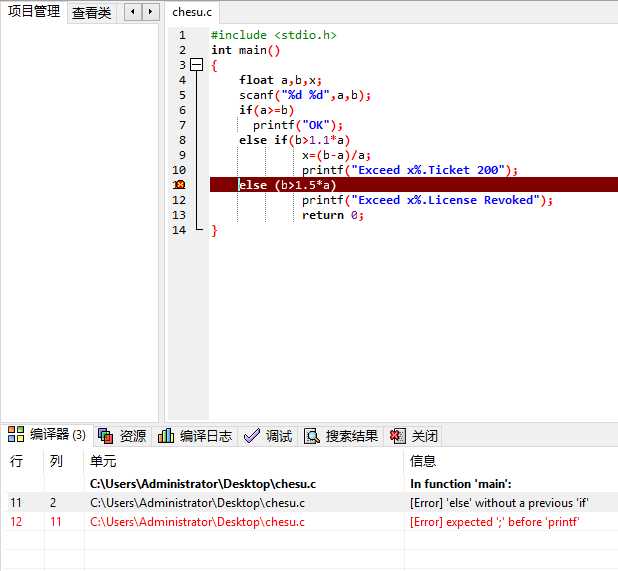Click the return 0; line

333,215
